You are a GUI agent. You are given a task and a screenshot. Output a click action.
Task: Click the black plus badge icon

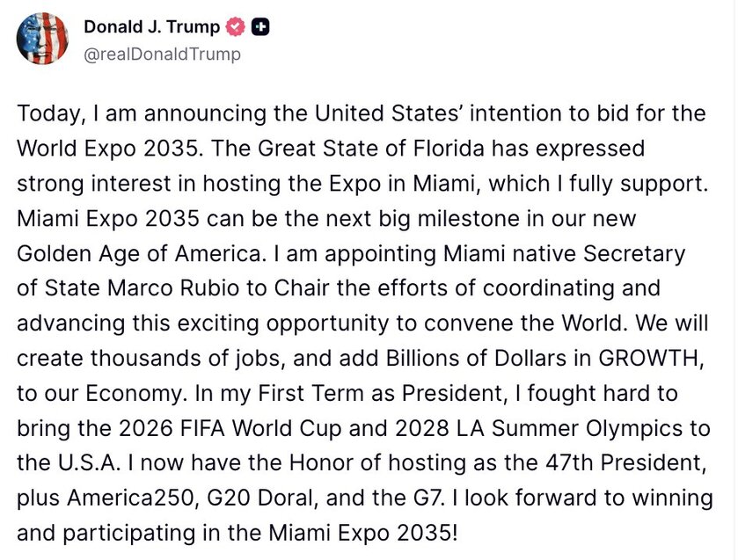click(260, 28)
